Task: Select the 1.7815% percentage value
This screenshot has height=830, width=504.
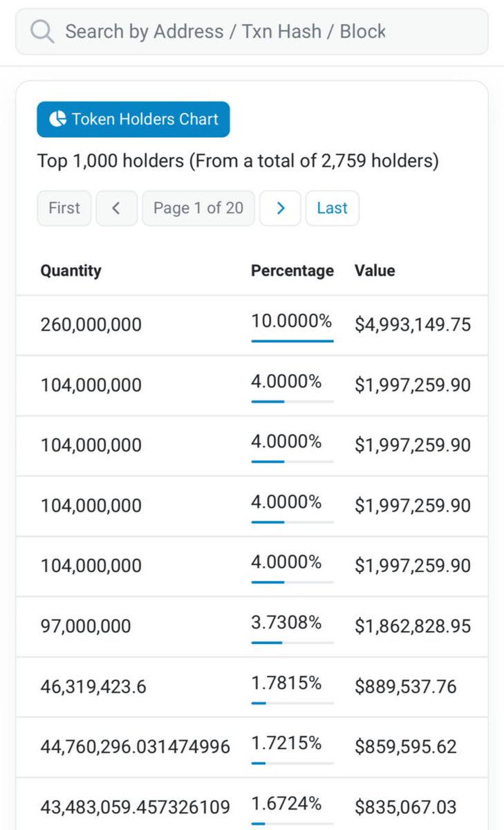Action: click(286, 683)
